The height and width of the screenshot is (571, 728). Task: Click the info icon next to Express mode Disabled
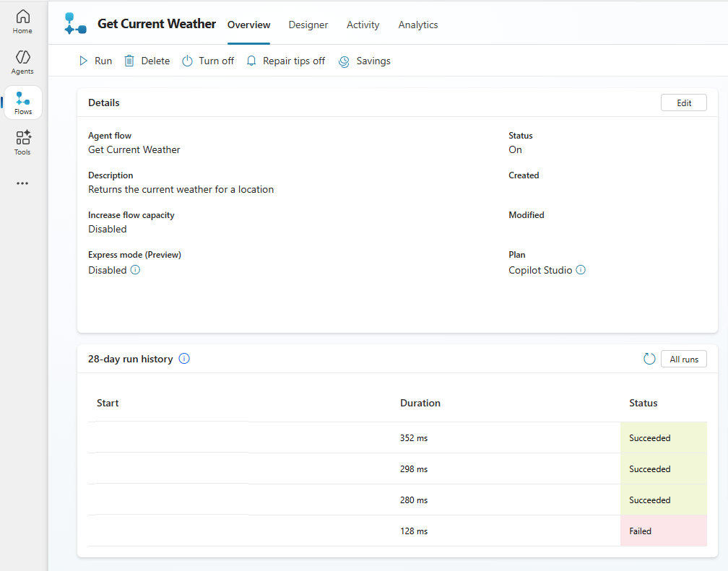pos(135,270)
